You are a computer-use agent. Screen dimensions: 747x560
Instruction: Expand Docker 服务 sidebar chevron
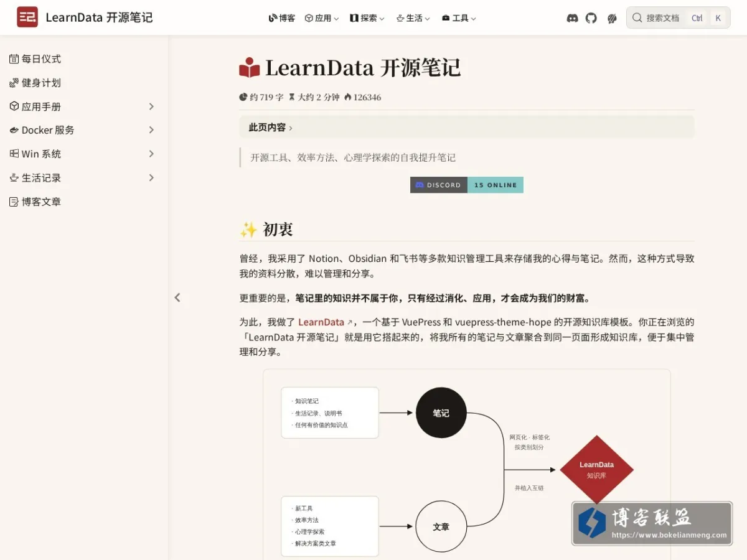(151, 130)
